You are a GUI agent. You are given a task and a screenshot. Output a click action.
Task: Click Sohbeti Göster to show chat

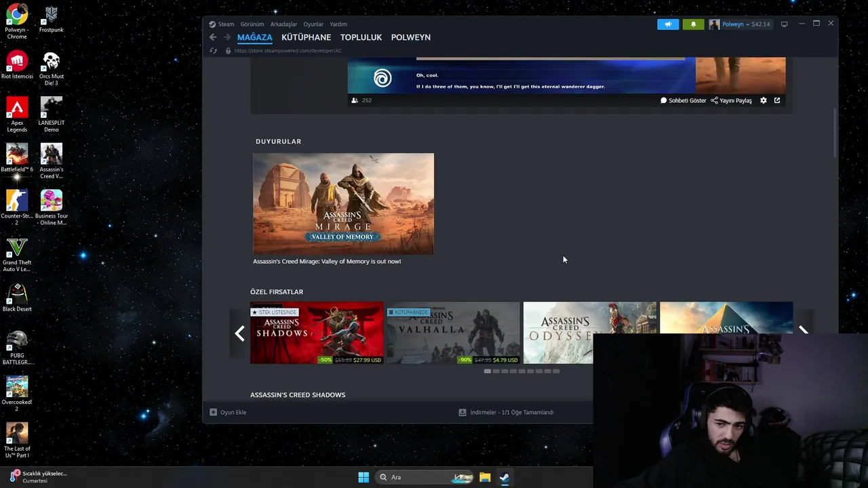point(684,100)
